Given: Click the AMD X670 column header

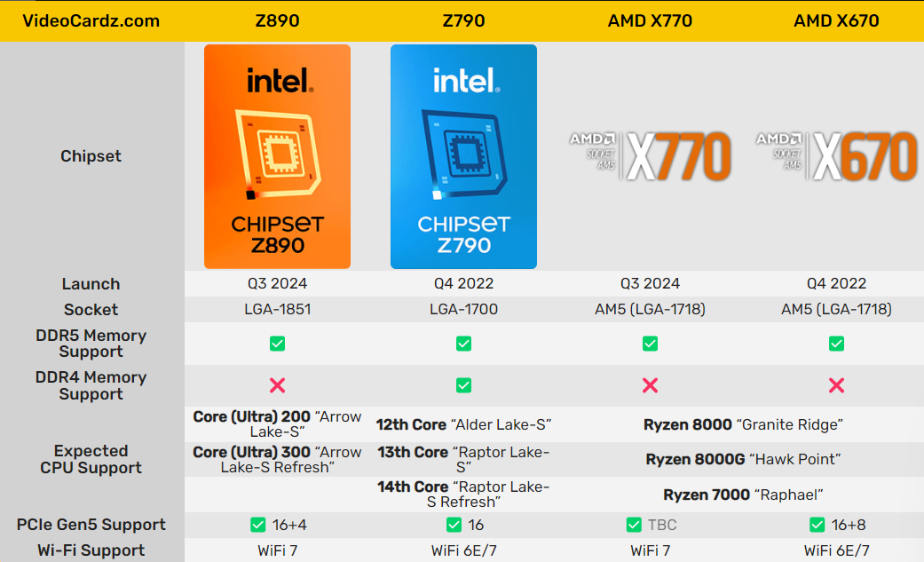Looking at the screenshot, I should point(836,20).
